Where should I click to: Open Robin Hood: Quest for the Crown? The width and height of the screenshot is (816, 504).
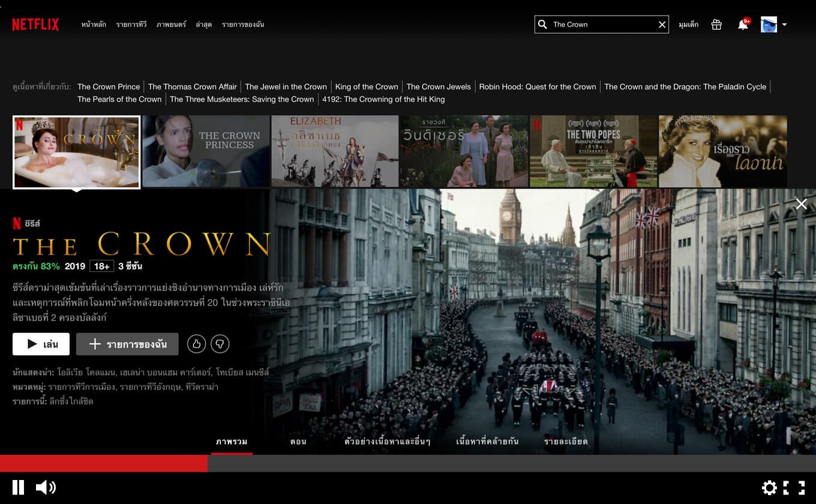(x=538, y=86)
